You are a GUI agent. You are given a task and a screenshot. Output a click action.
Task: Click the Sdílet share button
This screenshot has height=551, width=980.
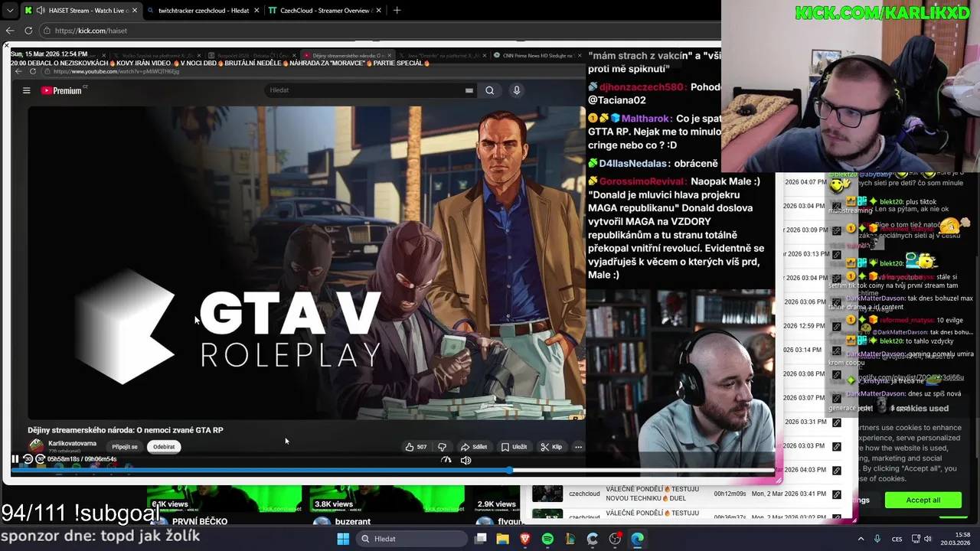[x=474, y=447]
